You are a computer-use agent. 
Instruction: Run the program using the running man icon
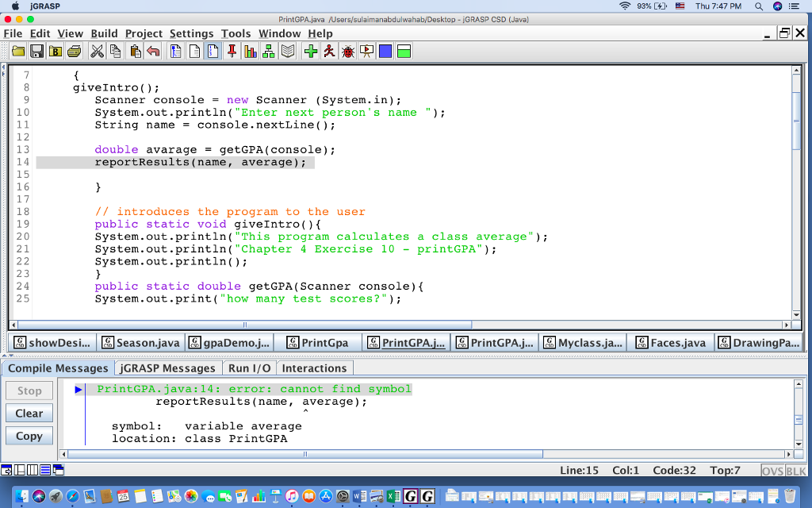pyautogui.click(x=329, y=51)
